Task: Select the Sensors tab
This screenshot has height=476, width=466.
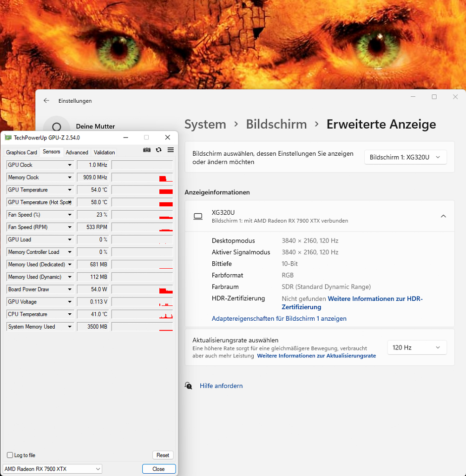Action: click(x=51, y=152)
